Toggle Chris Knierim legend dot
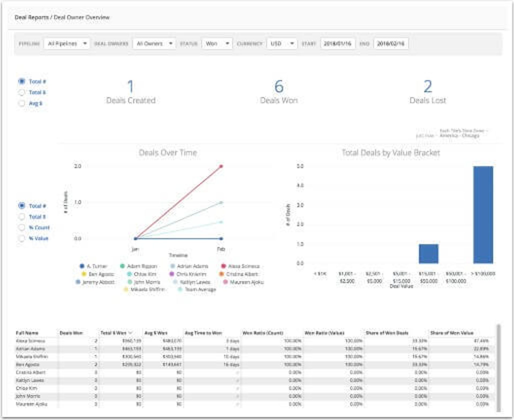Screen dimensions: 514x420 172,274
